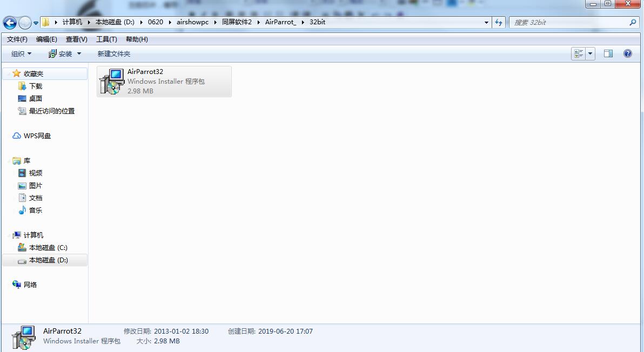The image size is (644, 352).
Task: Click the 安装 toolbar button
Action: pyautogui.click(x=61, y=54)
